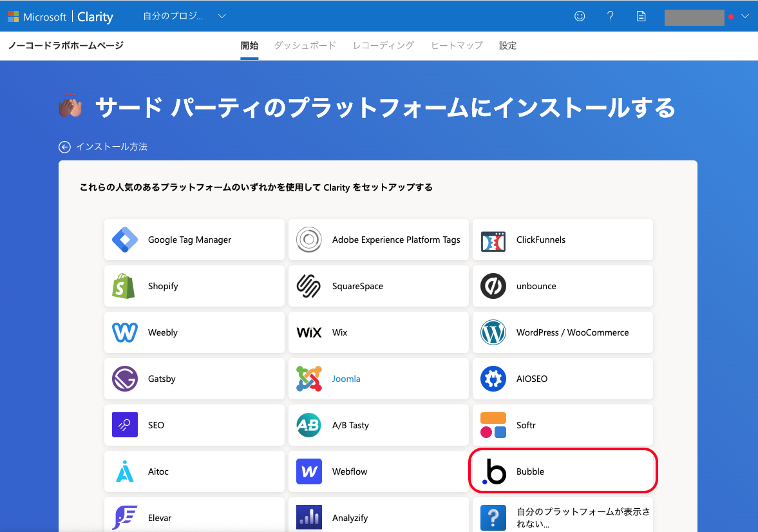758x532 pixels.
Task: Choose the Wix platform label
Action: 339,332
